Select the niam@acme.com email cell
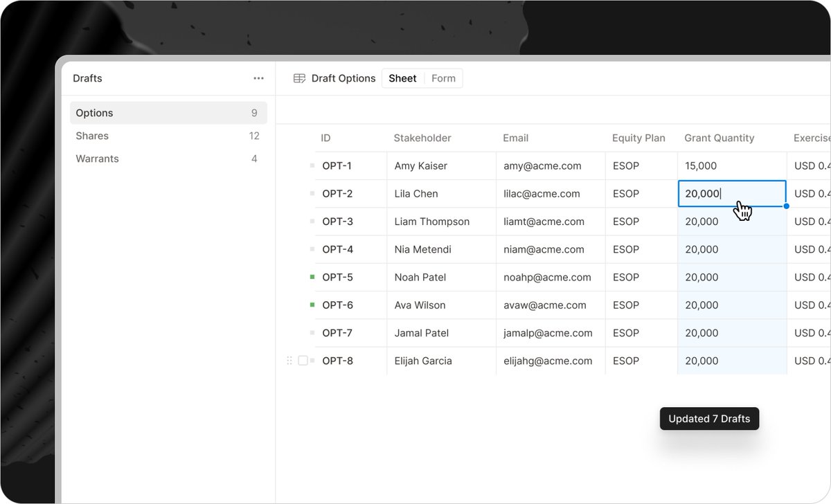Screen dimensions: 831x504 (x=551, y=249)
